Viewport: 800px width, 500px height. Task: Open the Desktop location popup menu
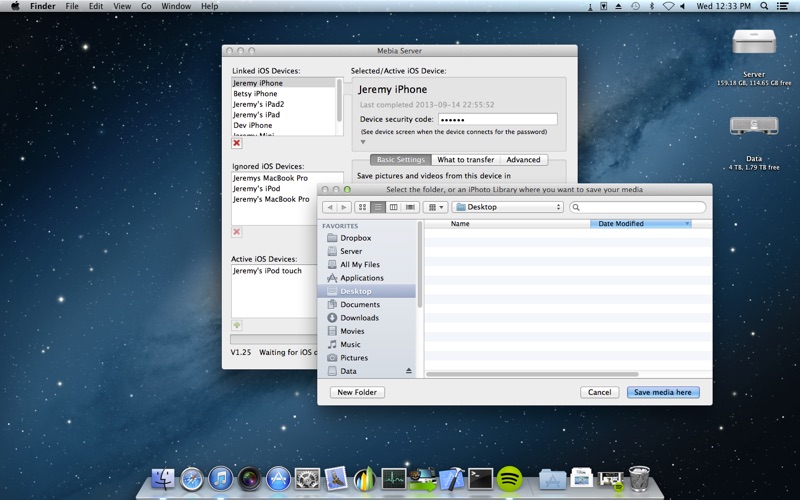coord(508,207)
